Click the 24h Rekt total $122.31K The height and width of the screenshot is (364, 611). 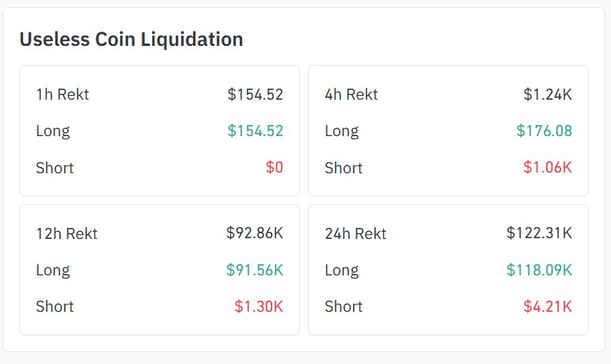(539, 233)
